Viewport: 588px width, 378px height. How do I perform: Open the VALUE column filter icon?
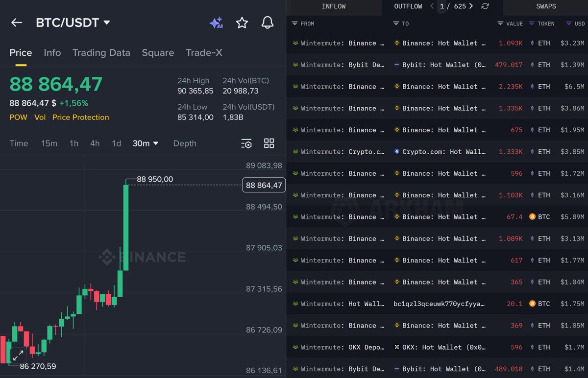pyautogui.click(x=500, y=24)
